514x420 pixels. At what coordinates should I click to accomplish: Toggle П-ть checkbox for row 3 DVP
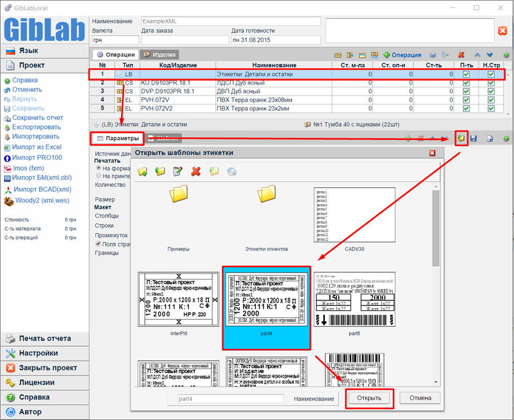pyautogui.click(x=466, y=91)
